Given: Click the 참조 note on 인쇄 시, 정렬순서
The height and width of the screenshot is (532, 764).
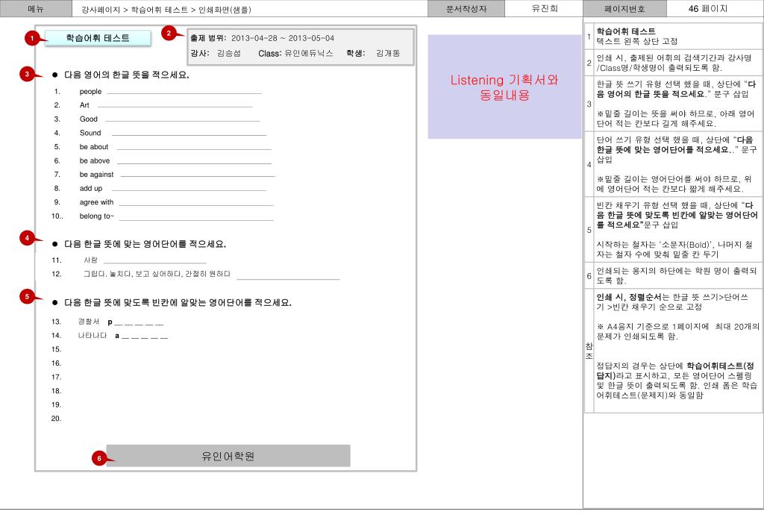Looking at the screenshot, I should [672, 302].
